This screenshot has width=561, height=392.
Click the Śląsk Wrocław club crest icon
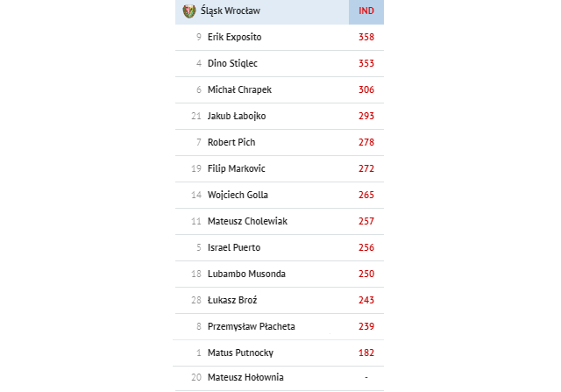pyautogui.click(x=189, y=11)
